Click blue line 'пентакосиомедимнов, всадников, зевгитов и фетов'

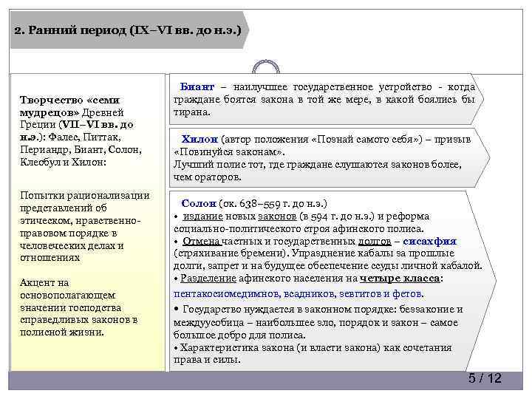point(299,293)
